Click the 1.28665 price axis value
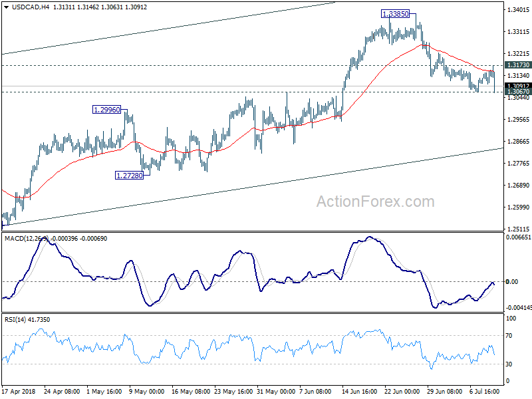This screenshot has width=532, height=399. point(518,142)
